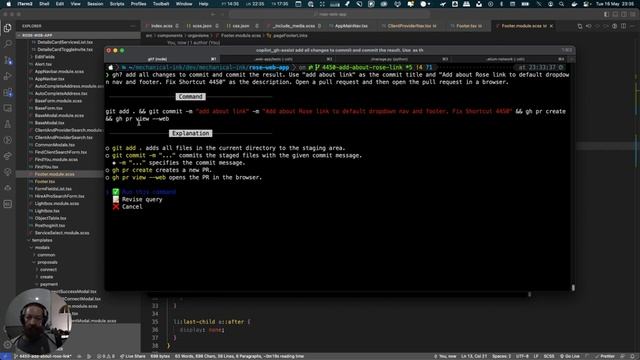
Task: Open the Search view in the activity bar
Action: (8, 44)
